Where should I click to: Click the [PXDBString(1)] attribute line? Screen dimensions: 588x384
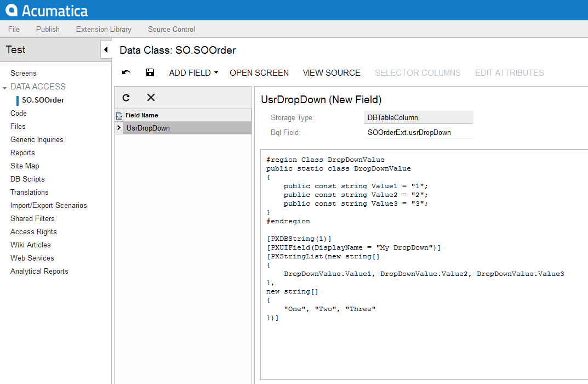tap(299, 239)
